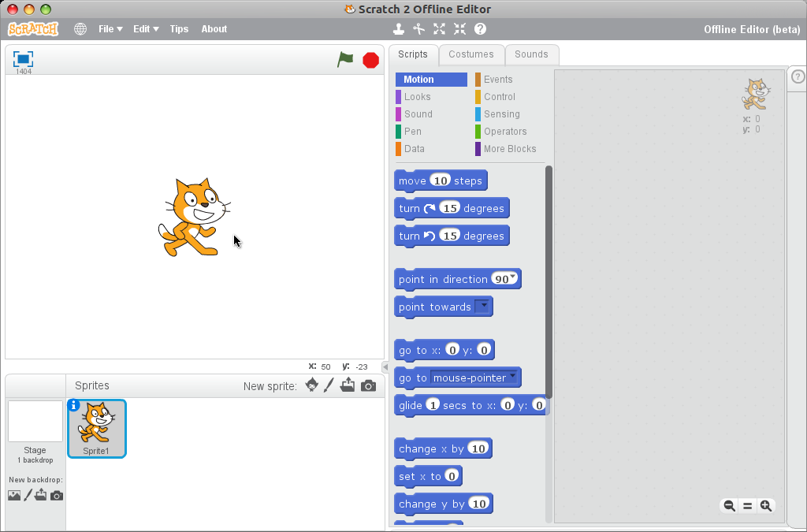Click secs value in glide block
This screenshot has height=532, width=807.
(433, 405)
